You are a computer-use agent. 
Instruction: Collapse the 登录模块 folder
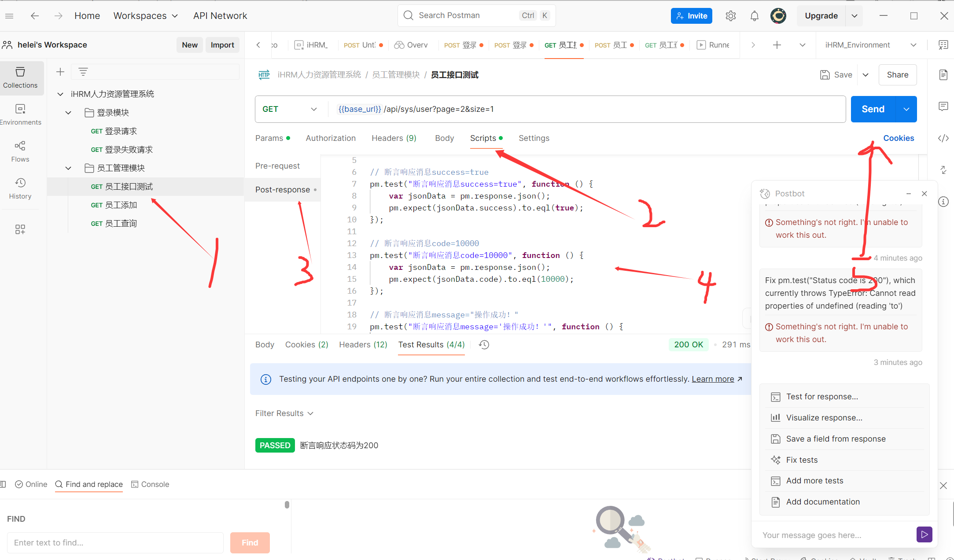point(68,113)
